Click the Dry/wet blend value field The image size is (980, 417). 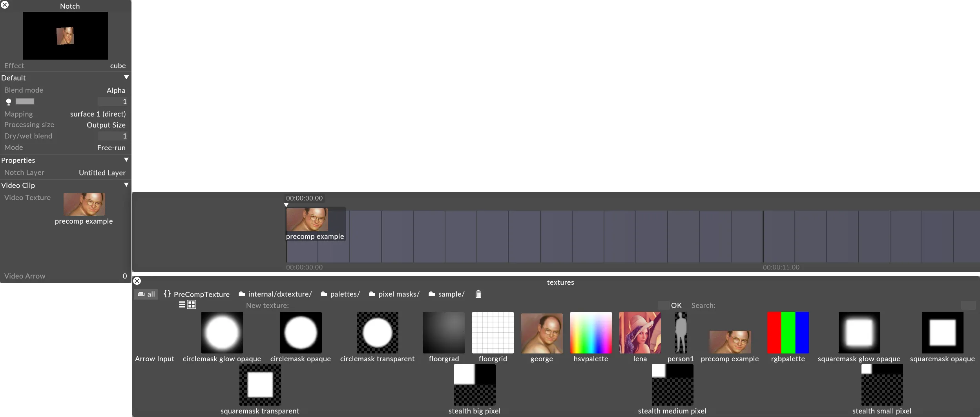113,136
